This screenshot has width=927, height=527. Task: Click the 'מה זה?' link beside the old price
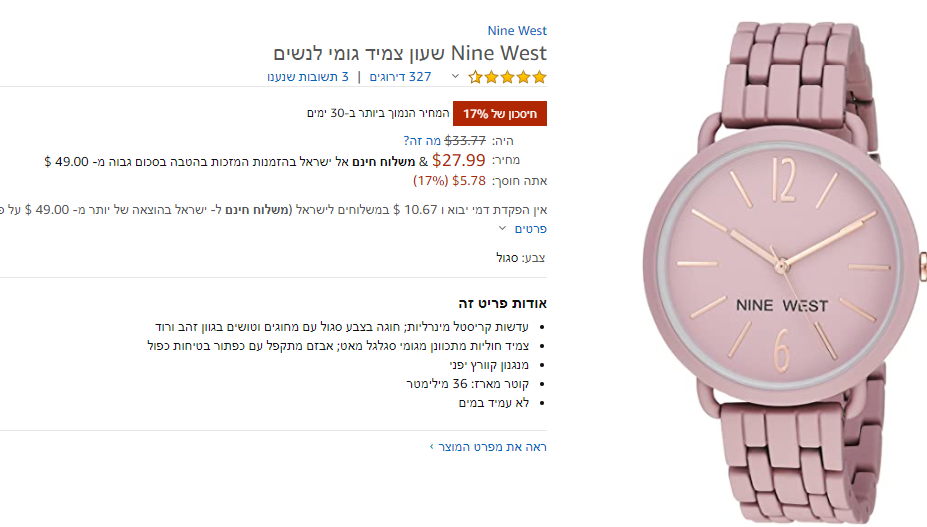[x=421, y=141]
